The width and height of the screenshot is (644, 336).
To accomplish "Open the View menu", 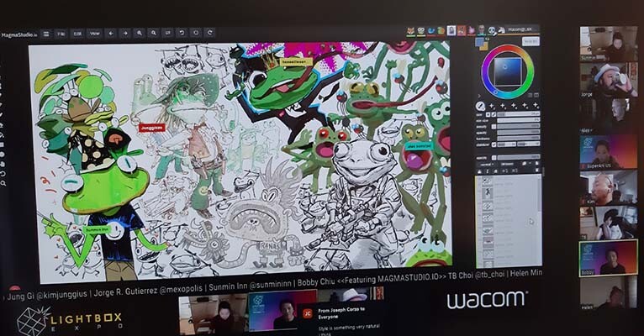I will tap(94, 34).
